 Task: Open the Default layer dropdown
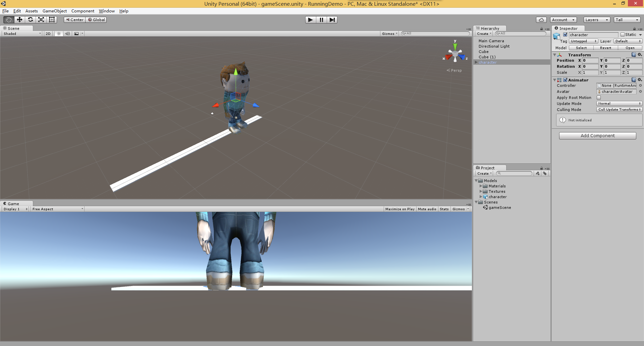click(628, 41)
